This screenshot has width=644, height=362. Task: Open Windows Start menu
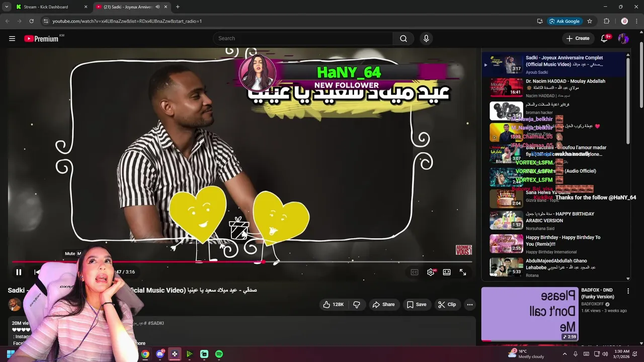10,354
